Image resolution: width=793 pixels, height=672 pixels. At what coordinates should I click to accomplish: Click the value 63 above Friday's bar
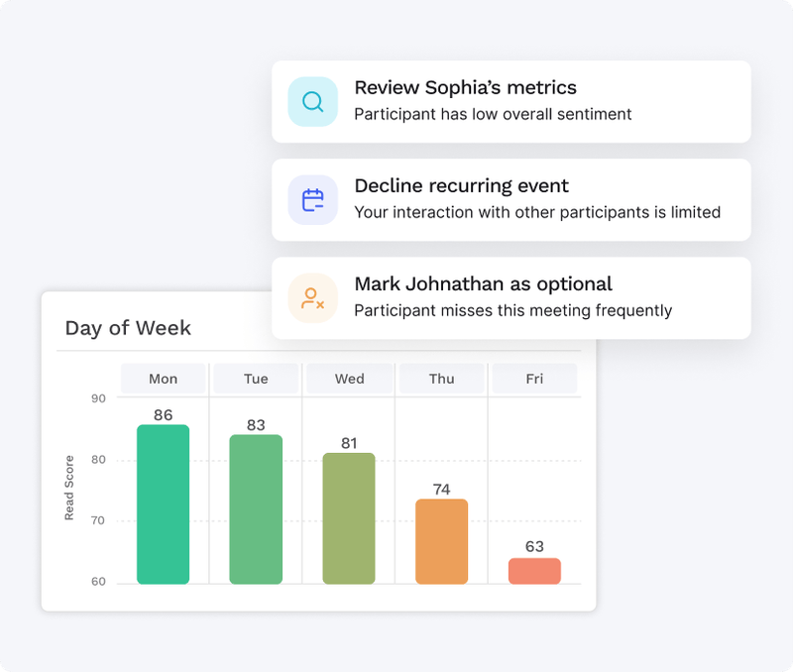pos(534,546)
